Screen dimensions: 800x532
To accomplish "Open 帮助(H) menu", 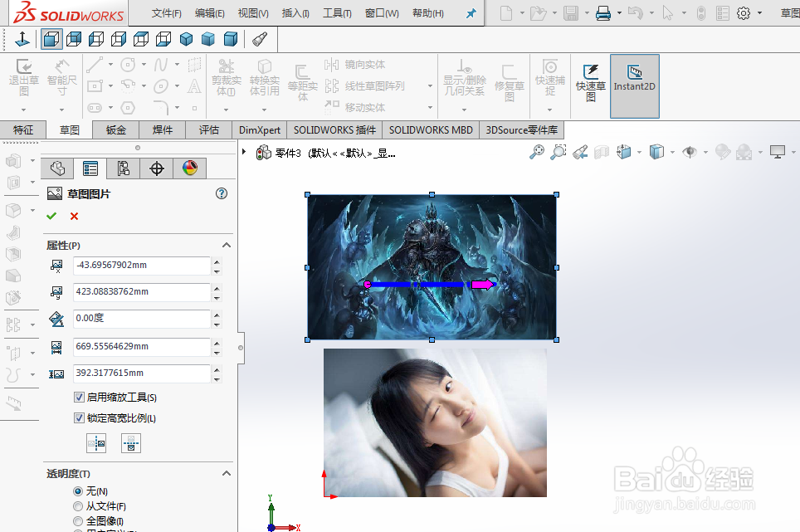I will [x=427, y=13].
